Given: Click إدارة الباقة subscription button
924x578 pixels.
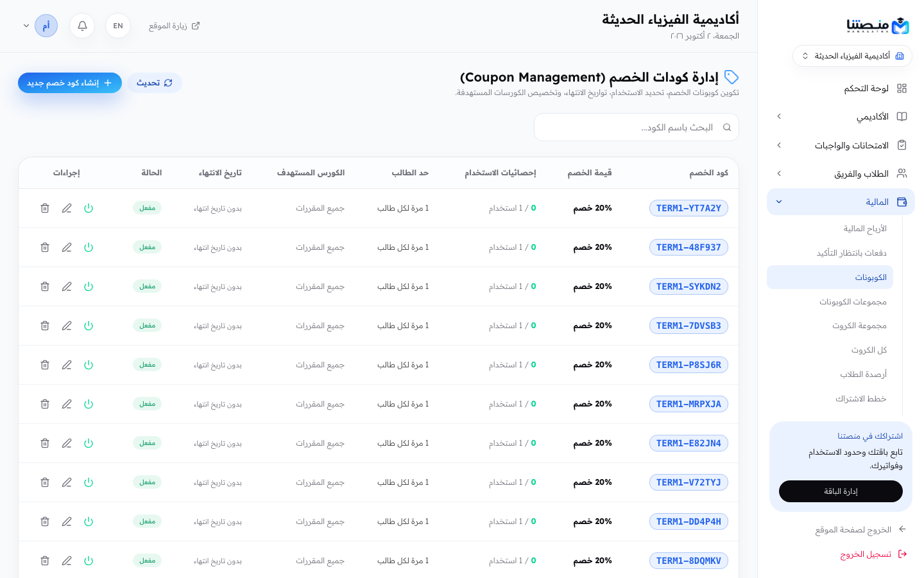Looking at the screenshot, I should pos(841,491).
